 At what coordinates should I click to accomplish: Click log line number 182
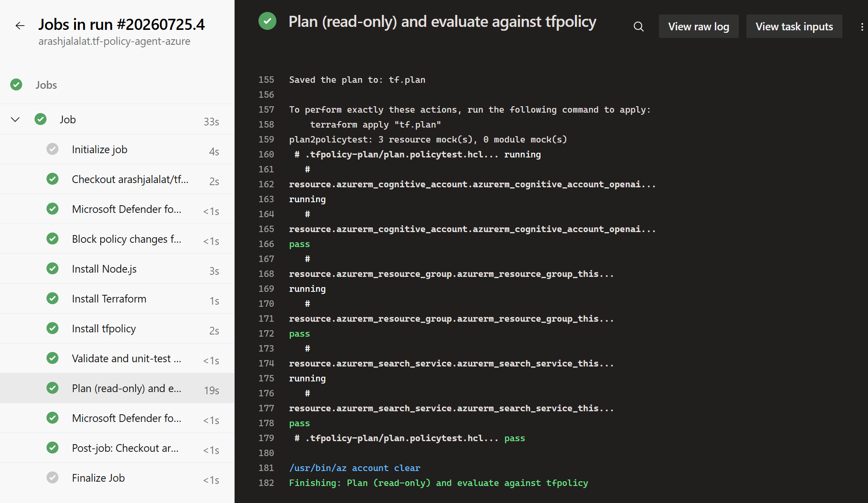pos(266,483)
